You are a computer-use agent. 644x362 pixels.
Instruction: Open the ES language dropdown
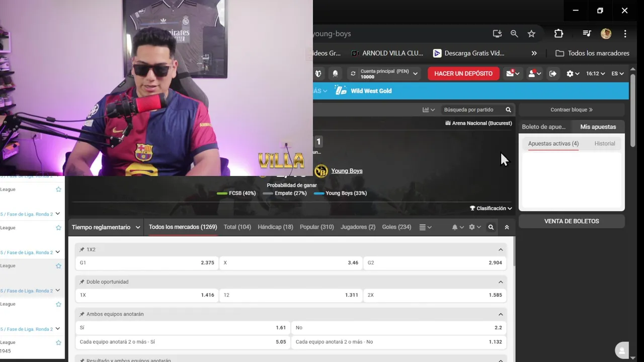click(617, 73)
